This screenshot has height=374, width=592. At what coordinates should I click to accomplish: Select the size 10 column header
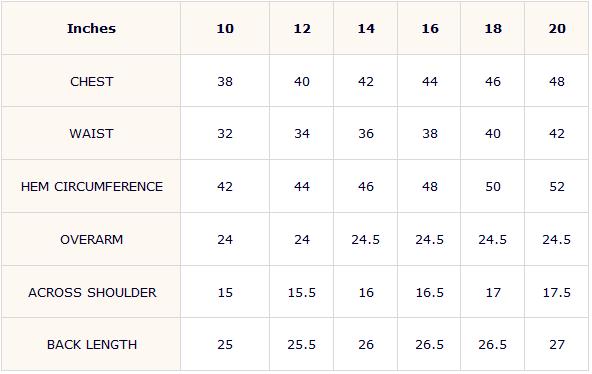pos(225,29)
